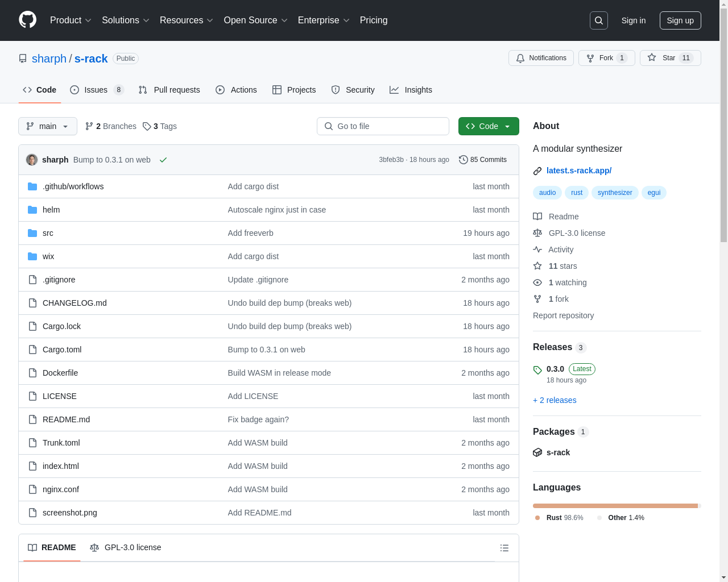This screenshot has height=582, width=728.
Task: Click the .github/workflows folder icon
Action: [x=32, y=186]
